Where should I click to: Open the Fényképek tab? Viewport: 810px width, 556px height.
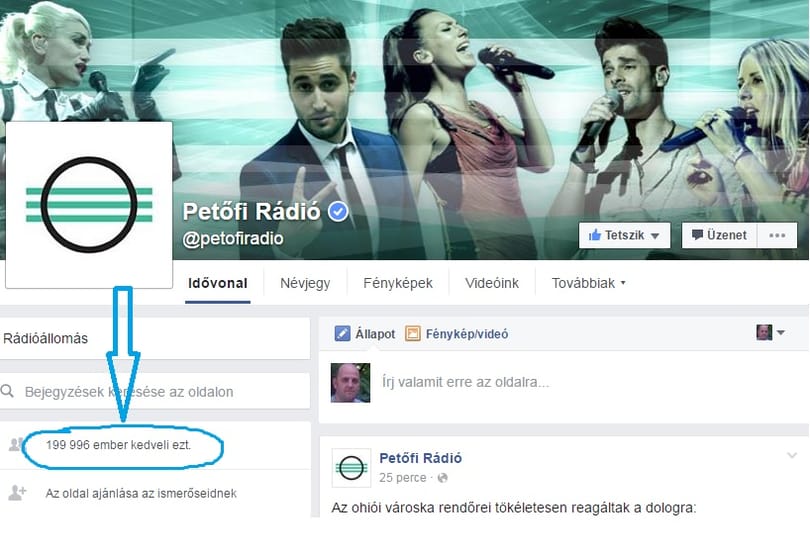tap(398, 283)
